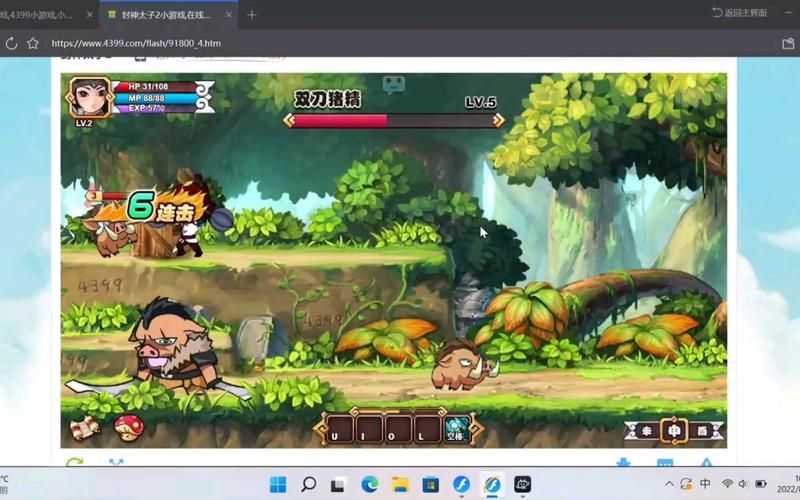Image resolution: width=800 pixels, height=500 pixels.
Task: Click the green refresh icon below game
Action: pyautogui.click(x=74, y=463)
